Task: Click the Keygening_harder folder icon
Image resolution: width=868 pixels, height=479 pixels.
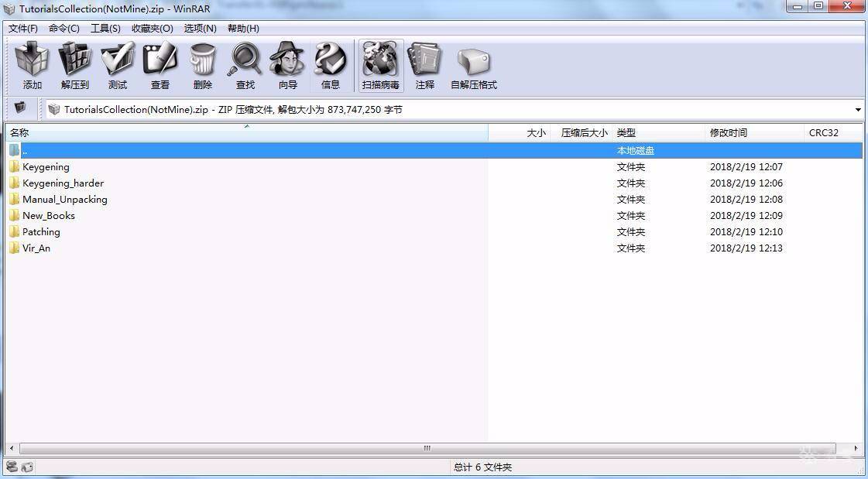Action: [15, 183]
